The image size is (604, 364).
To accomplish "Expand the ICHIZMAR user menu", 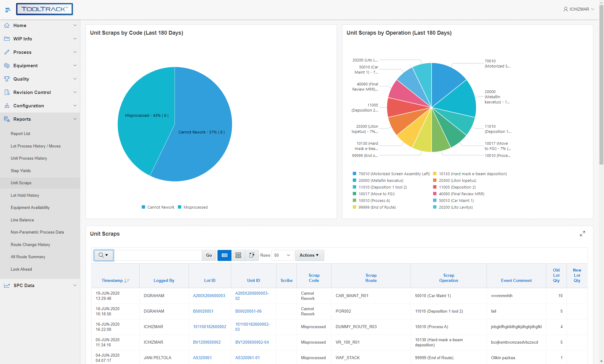I will click(578, 9).
